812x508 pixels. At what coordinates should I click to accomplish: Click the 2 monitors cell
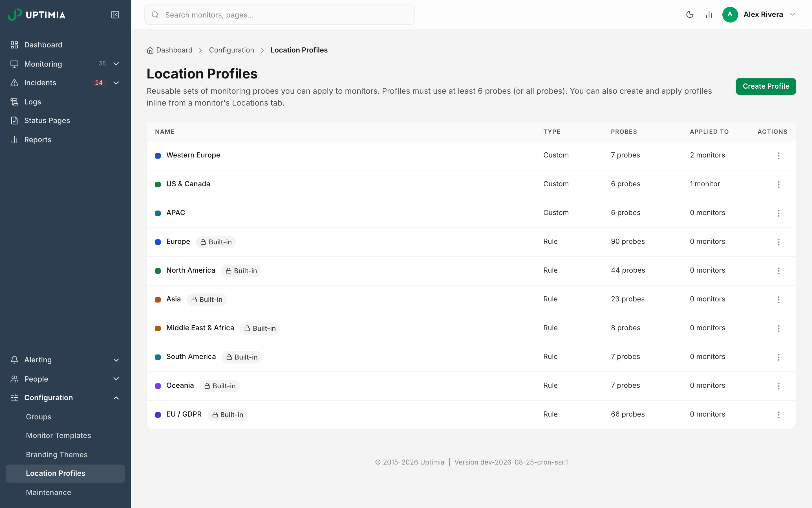coord(707,155)
